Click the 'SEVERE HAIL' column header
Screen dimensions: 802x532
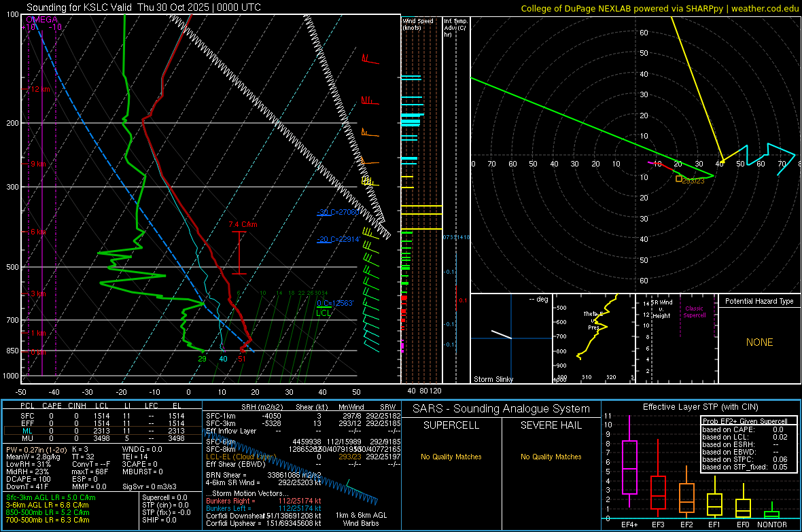[x=551, y=425]
